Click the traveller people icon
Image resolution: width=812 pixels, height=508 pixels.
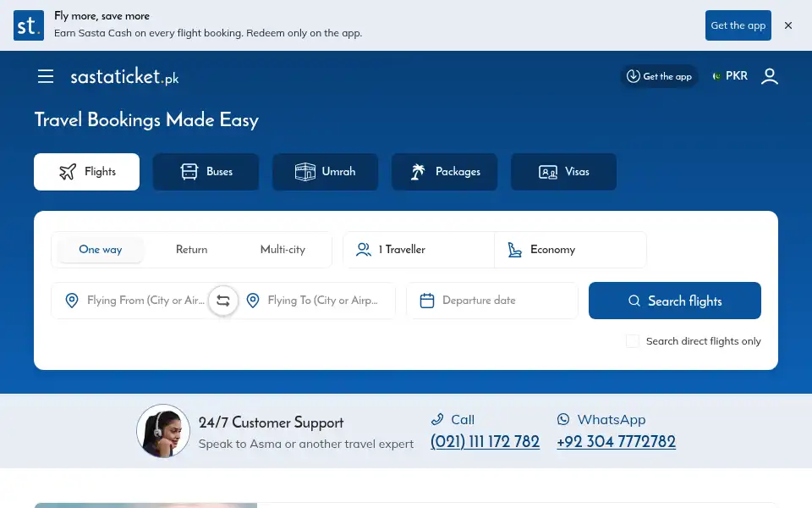point(364,250)
